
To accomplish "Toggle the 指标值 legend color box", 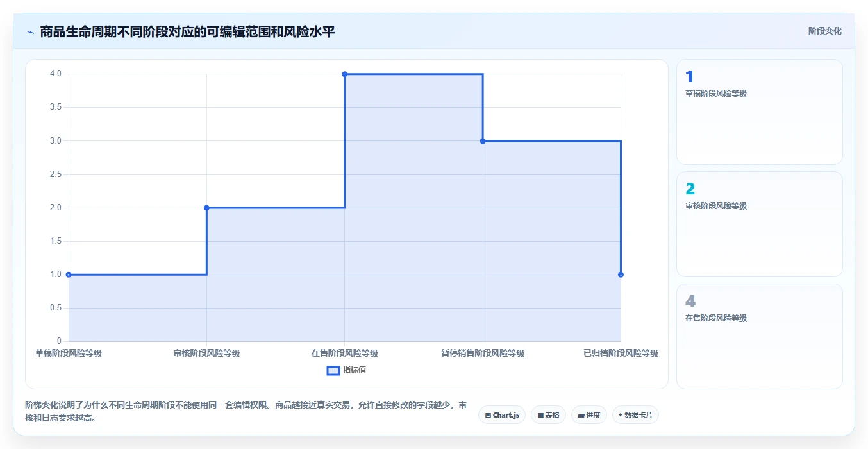I will (x=333, y=370).
